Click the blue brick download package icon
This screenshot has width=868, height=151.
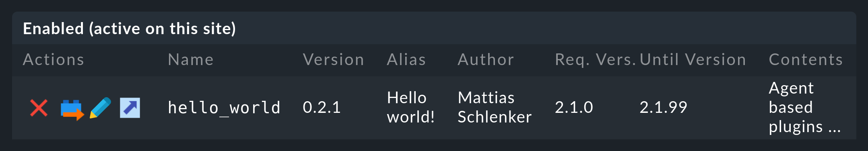pyautogui.click(x=72, y=109)
